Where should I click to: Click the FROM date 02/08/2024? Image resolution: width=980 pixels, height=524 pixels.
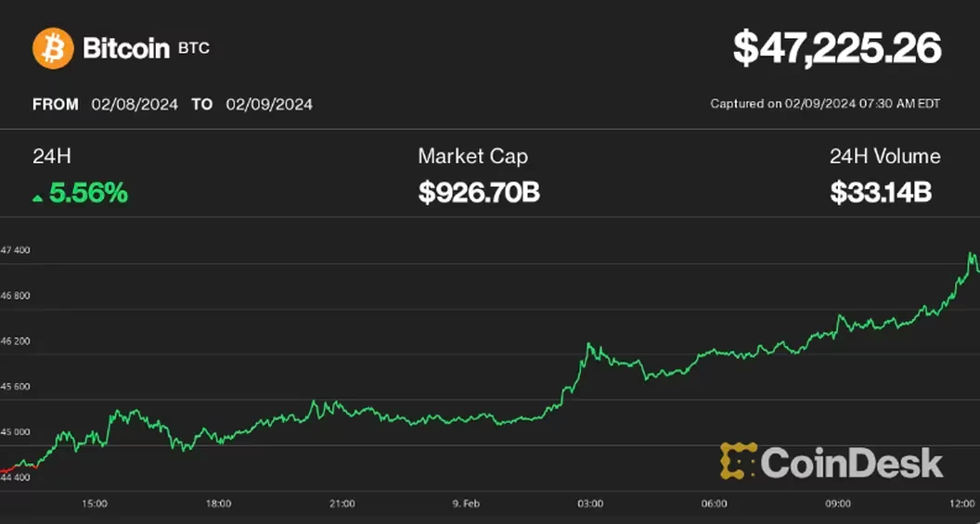(x=135, y=104)
